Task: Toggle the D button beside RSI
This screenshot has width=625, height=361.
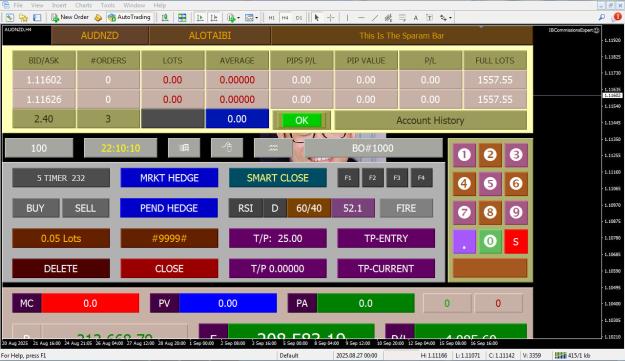Action: (x=275, y=208)
